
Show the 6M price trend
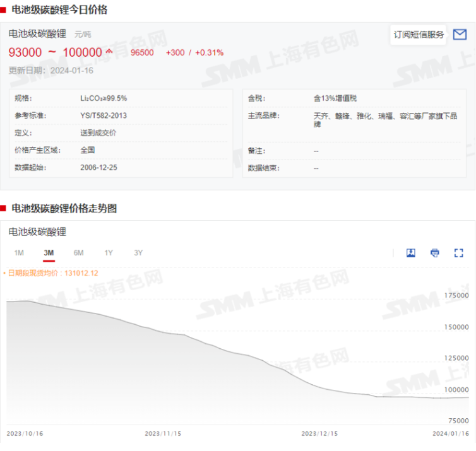(78, 253)
